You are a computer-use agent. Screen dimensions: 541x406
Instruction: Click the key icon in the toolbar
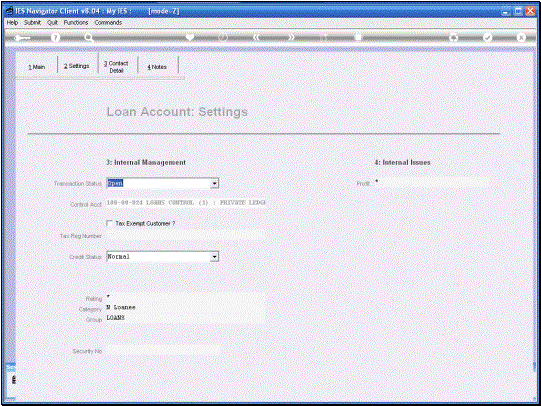pos(22,38)
